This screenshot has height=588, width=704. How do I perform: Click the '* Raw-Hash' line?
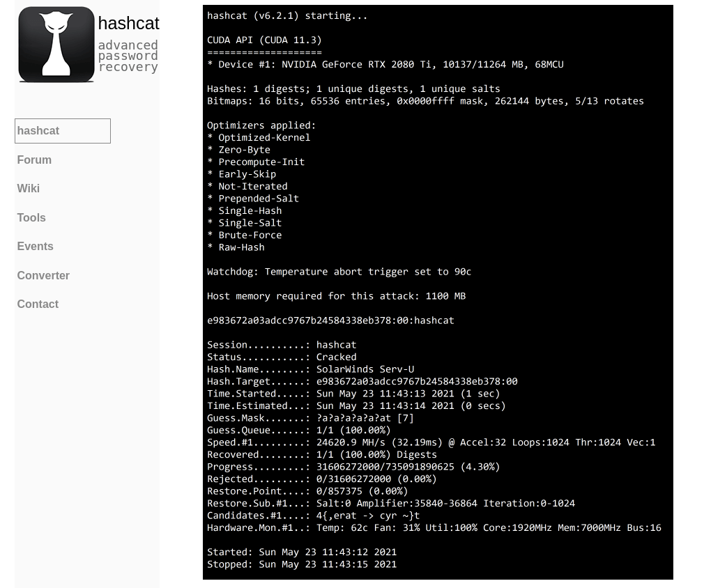click(236, 247)
